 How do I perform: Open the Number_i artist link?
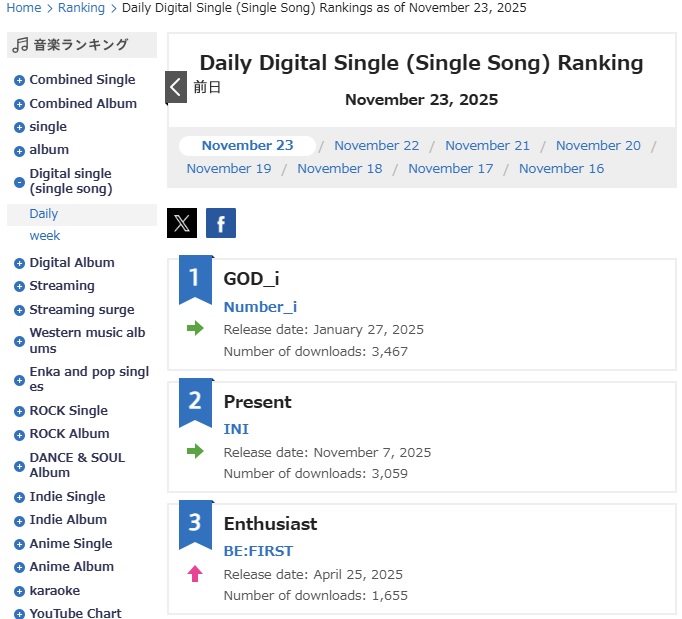(x=260, y=307)
